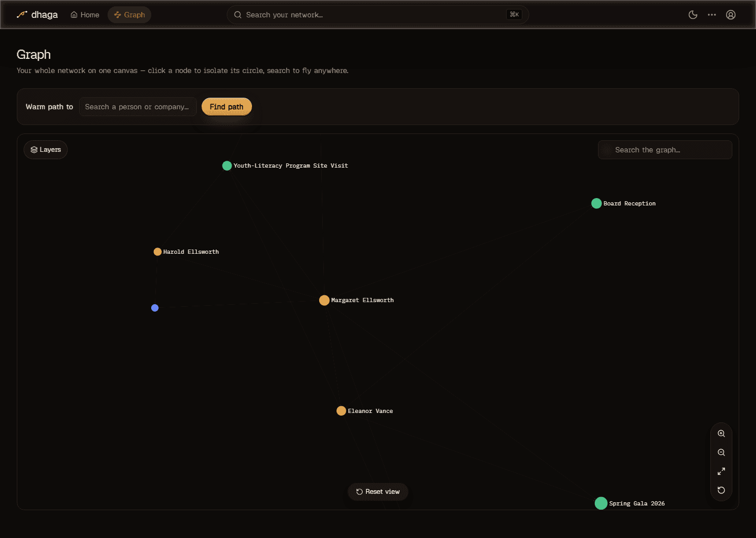Click the Find path button
Screen dimensions: 756x538
227,107
